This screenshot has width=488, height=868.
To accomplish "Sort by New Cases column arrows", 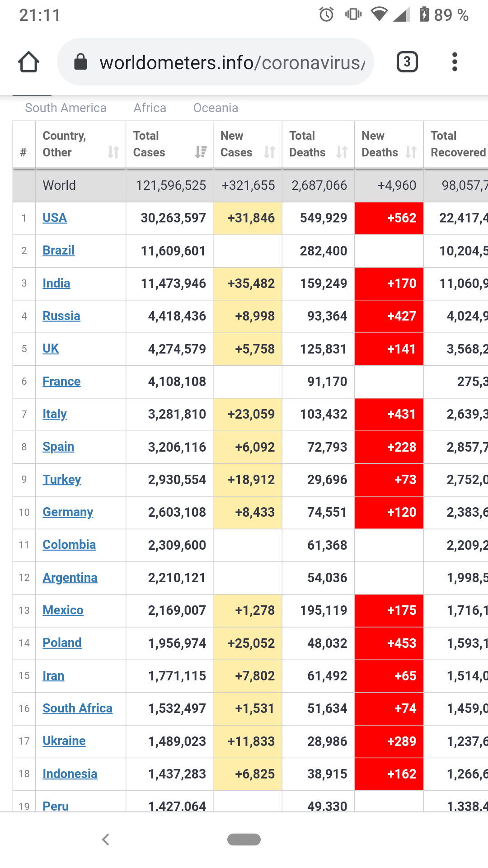I will pyautogui.click(x=269, y=152).
